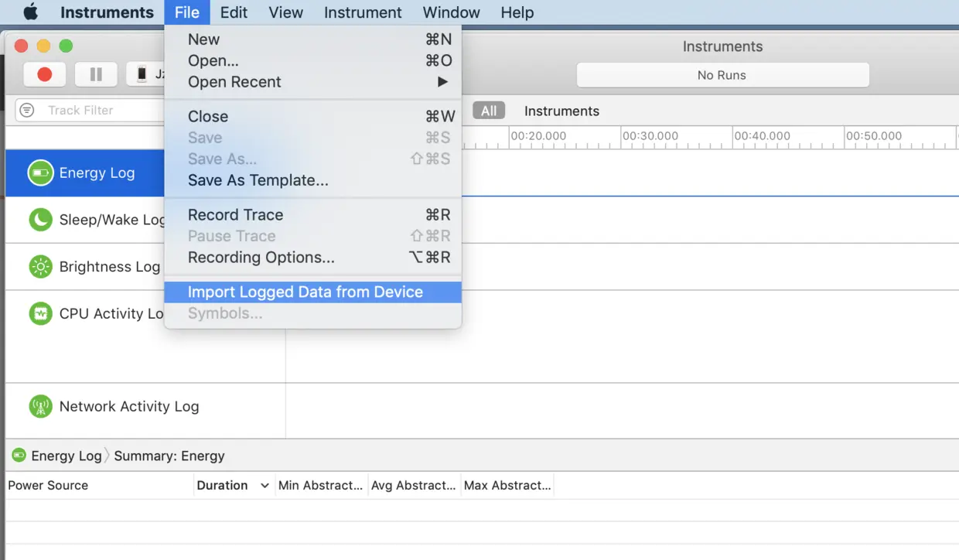Click the Avg Abstract... column header
The image size is (959, 560).
point(414,485)
